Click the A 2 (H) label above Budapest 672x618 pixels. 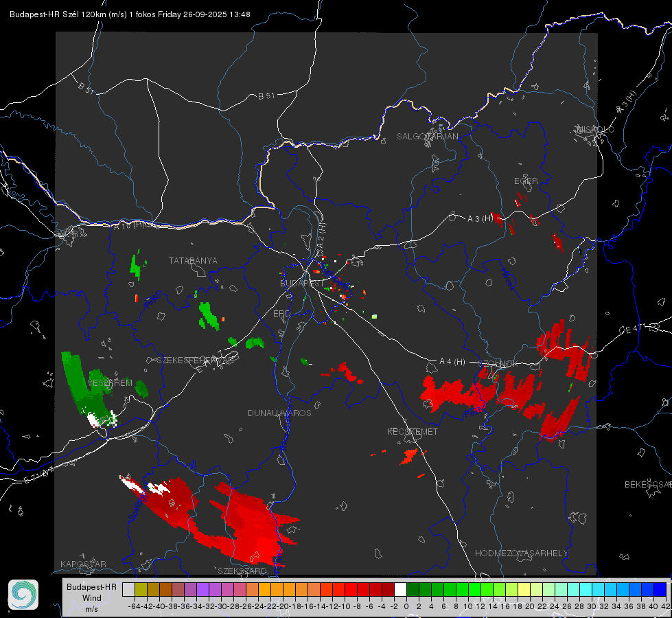tap(321, 235)
